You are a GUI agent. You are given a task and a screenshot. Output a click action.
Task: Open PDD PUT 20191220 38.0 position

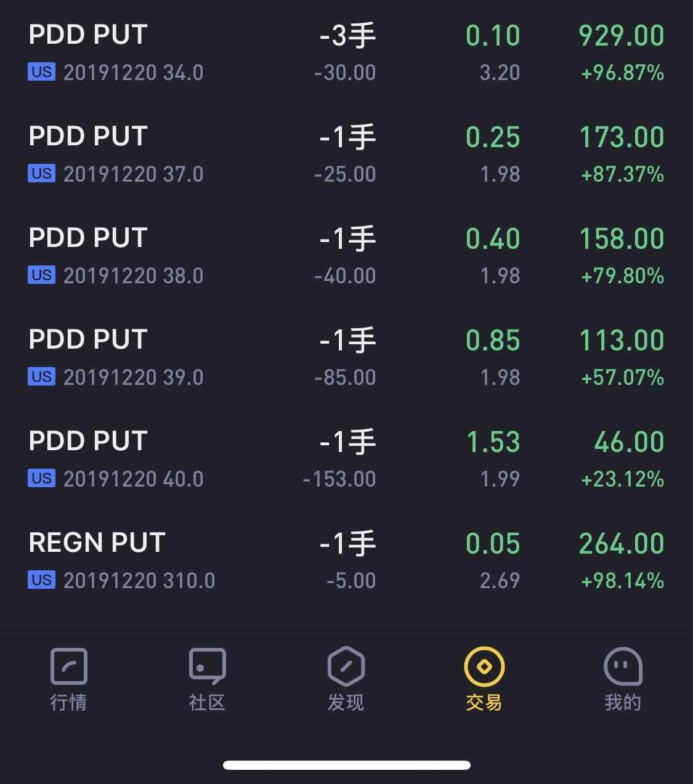346,256
